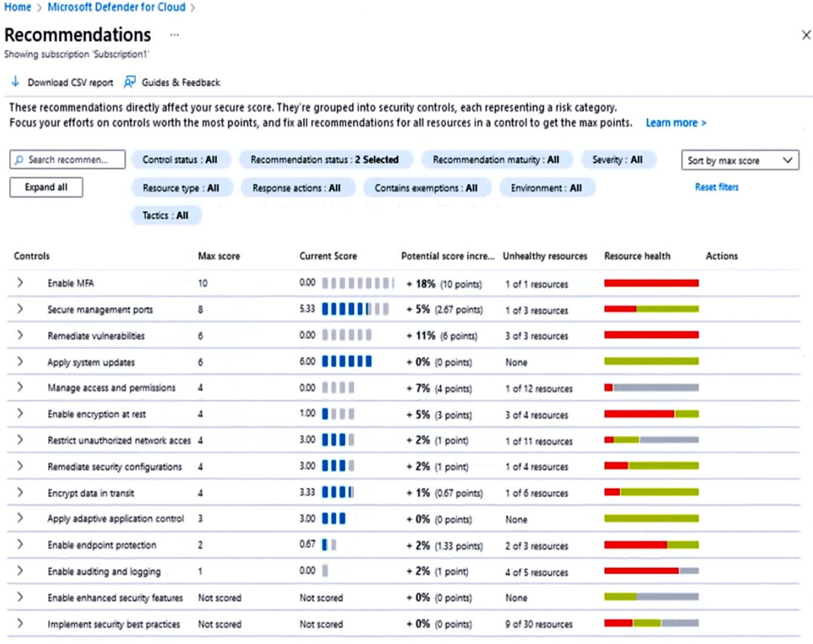Expand the Remediate vulnerabilities row
Image resolution: width=813 pixels, height=644 pixels.
coord(20,335)
